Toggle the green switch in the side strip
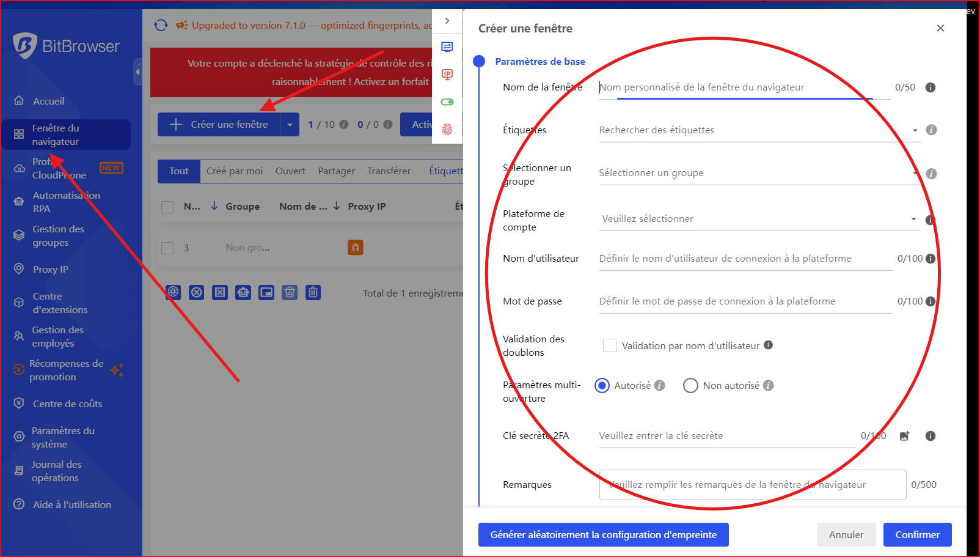This screenshot has height=557, width=980. (447, 102)
